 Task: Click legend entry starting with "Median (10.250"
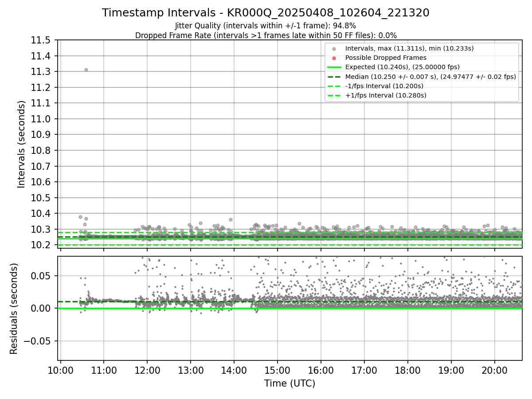430,77
